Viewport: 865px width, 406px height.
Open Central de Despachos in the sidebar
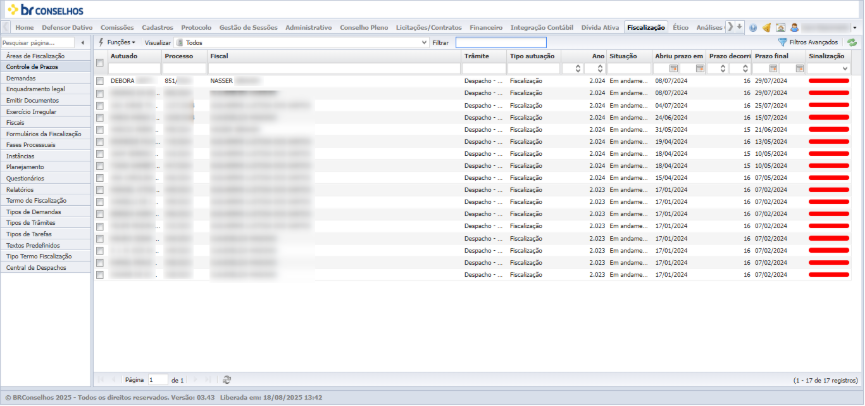[45, 267]
